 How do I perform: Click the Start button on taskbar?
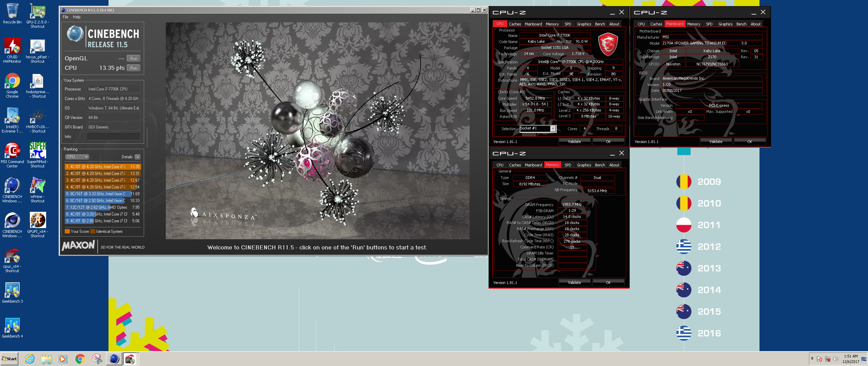tap(9, 359)
